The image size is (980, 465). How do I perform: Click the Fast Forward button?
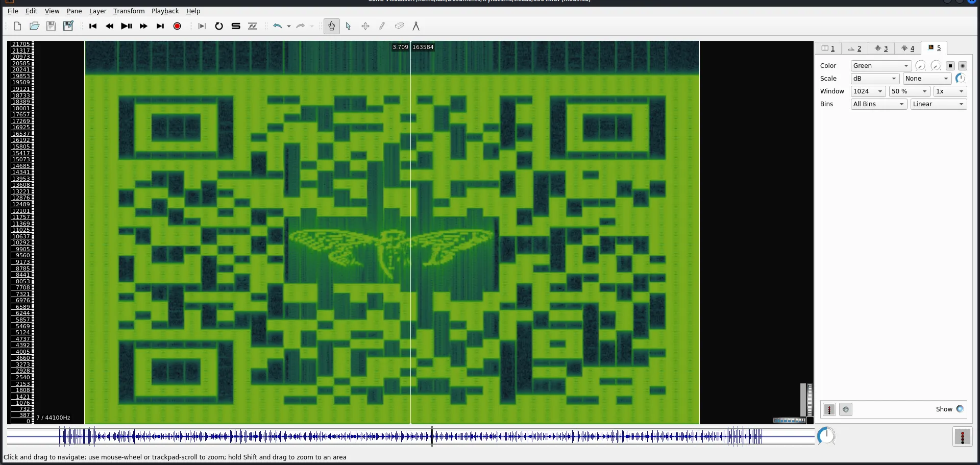143,26
